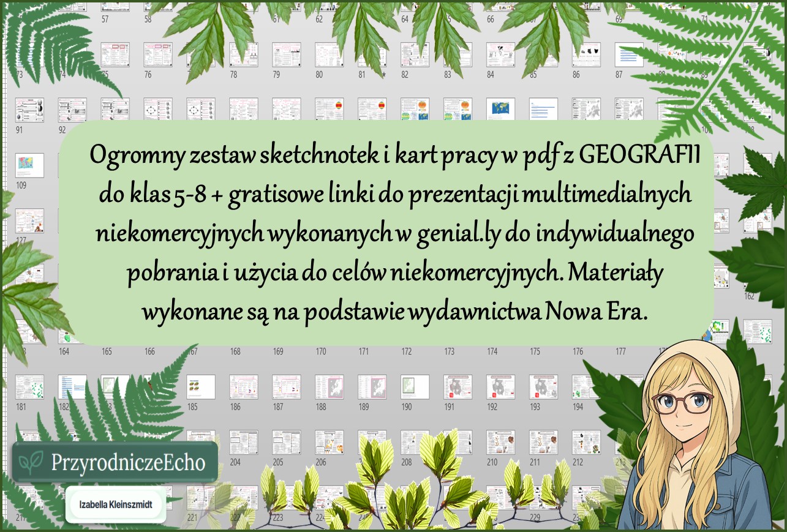Choose slide 82 thumbnail
The height and width of the screenshot is (532, 787).
pos(415,55)
